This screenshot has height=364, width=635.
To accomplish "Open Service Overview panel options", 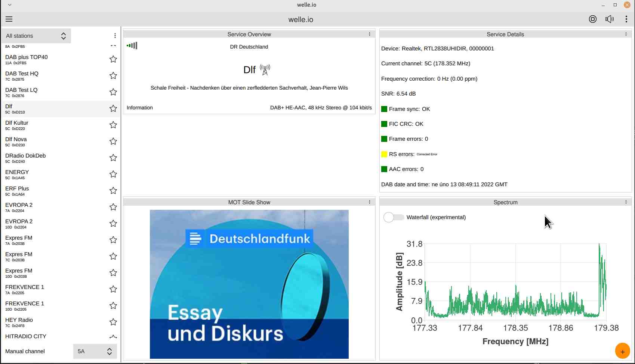I will pyautogui.click(x=370, y=34).
